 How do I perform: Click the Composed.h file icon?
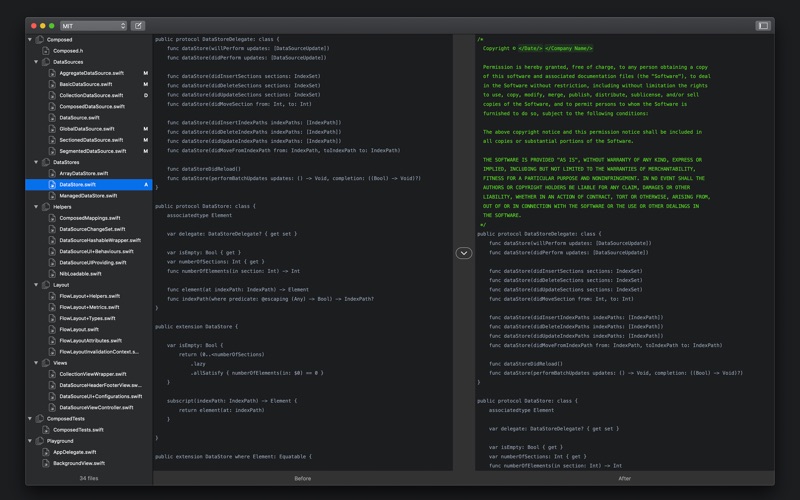pyautogui.click(x=46, y=51)
